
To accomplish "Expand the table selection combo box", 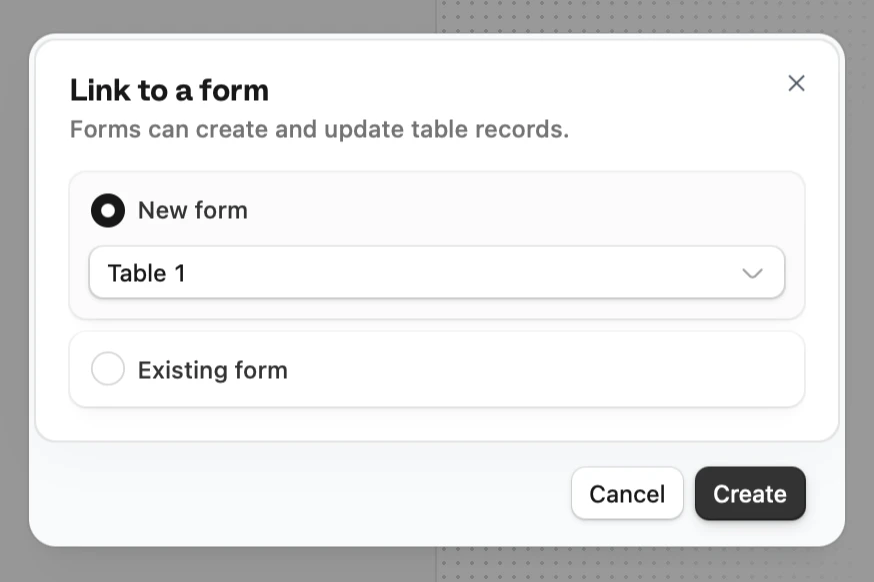I will coord(436,272).
